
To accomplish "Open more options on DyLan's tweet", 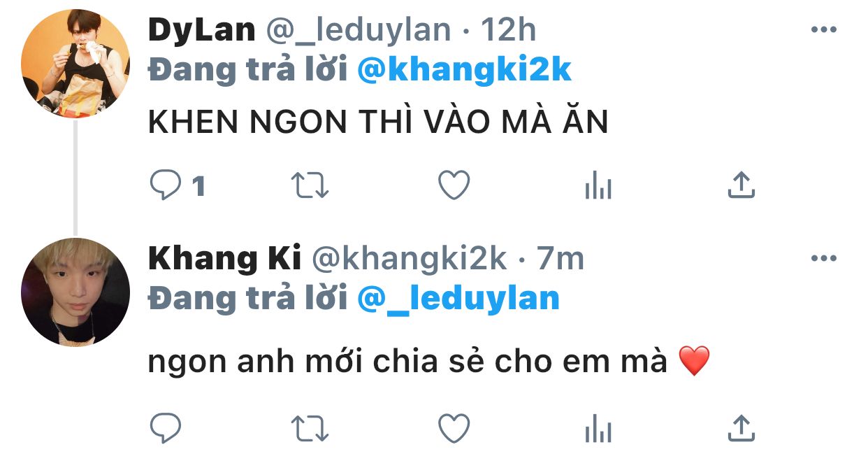I will (x=823, y=29).
